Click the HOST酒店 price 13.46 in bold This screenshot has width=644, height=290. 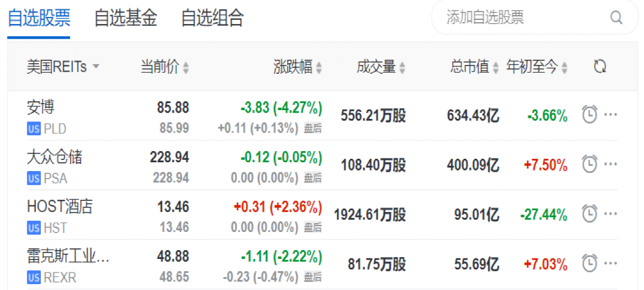coord(173,206)
